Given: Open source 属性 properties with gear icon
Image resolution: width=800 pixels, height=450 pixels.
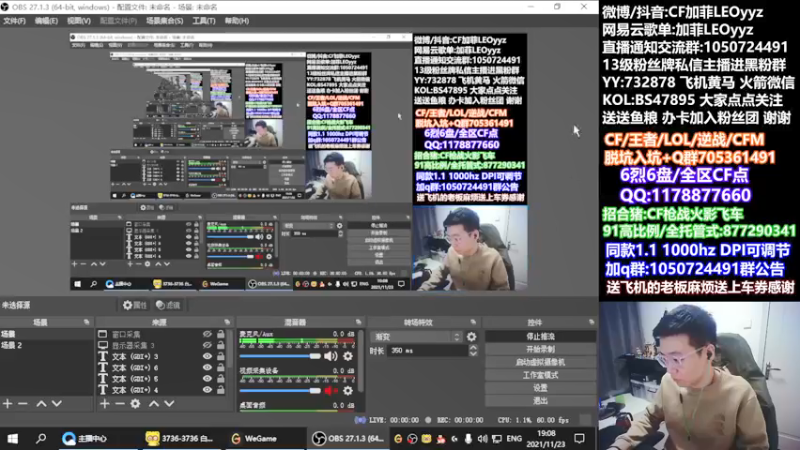Looking at the screenshot, I should coord(134,305).
